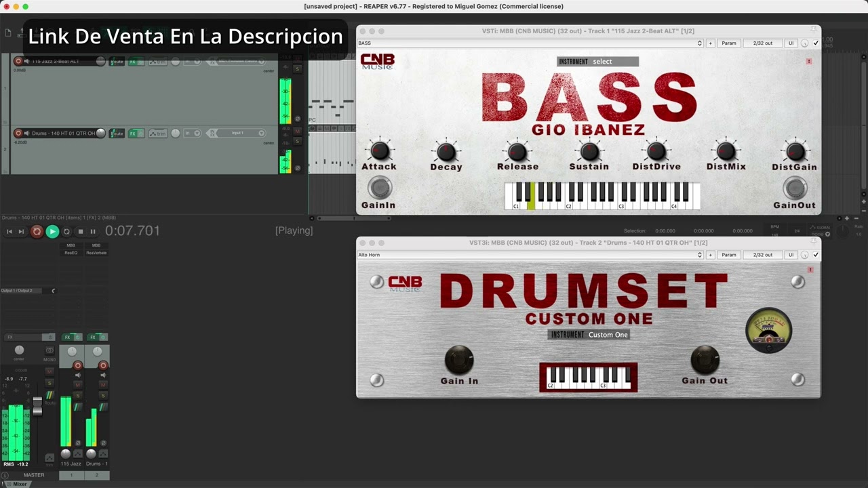Viewport: 868px width, 488px height.
Task: Select mixer track number 2
Action: click(x=97, y=475)
